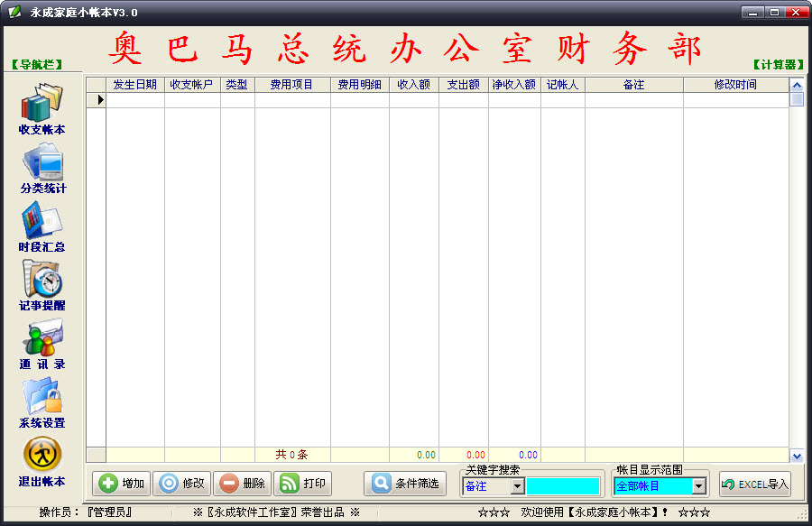Maximize the 永成家庭小帐本 window
This screenshot has height=526, width=812.
pos(774,12)
